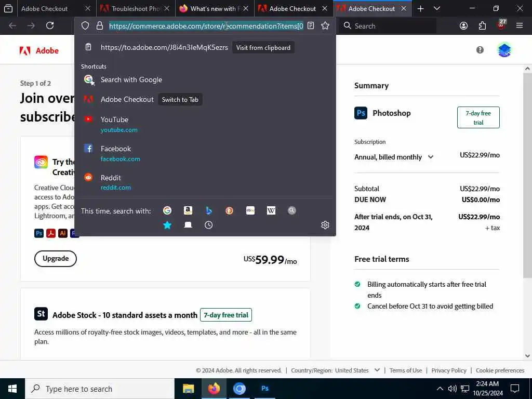Screen dimensions: 532x399
Task: Click Switch to Tab for Adobe Checkout
Action: (x=180, y=99)
